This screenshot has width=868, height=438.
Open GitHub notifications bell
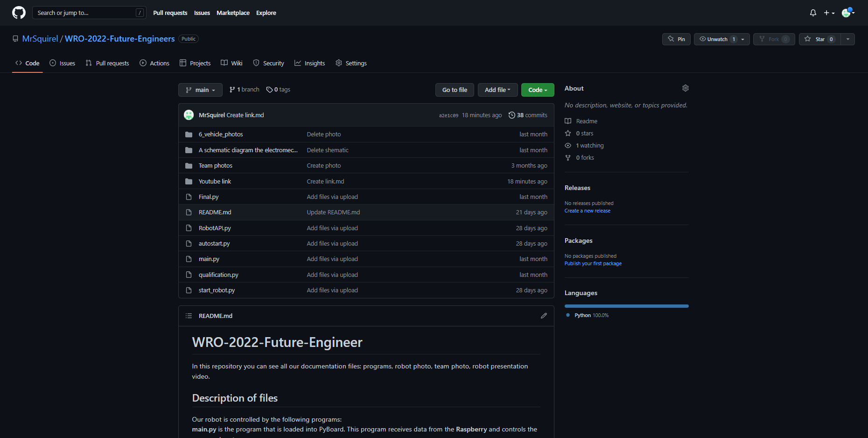(x=812, y=13)
